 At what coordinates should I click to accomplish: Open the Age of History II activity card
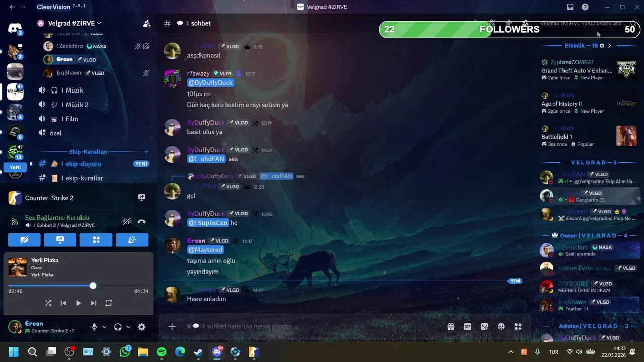click(x=589, y=103)
